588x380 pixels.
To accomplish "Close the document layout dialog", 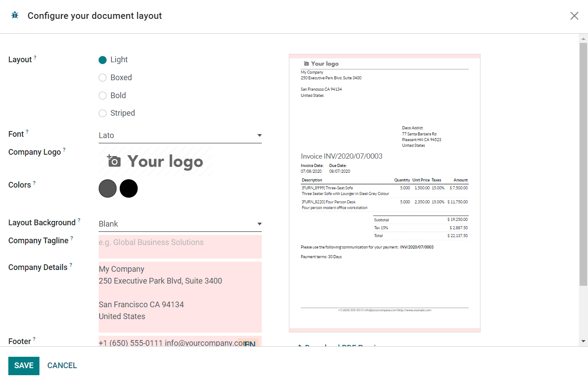I will tap(574, 16).
